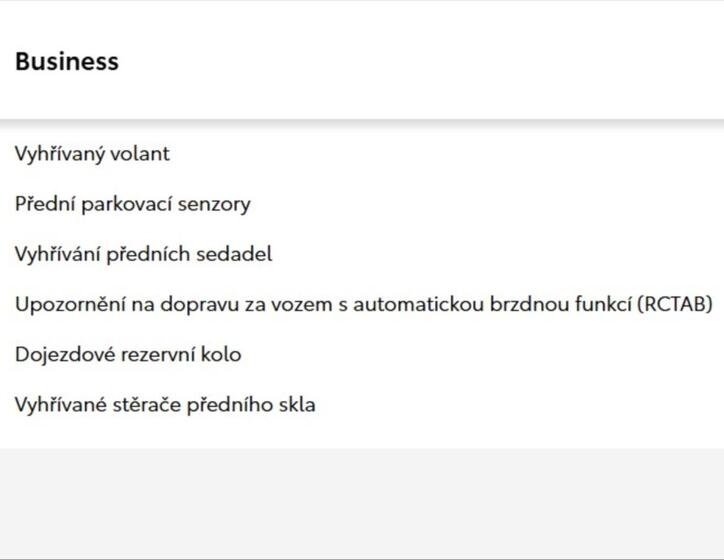Click Vyhřívané stěrače předního skla entry
The width and height of the screenshot is (724, 560).
tap(164, 405)
